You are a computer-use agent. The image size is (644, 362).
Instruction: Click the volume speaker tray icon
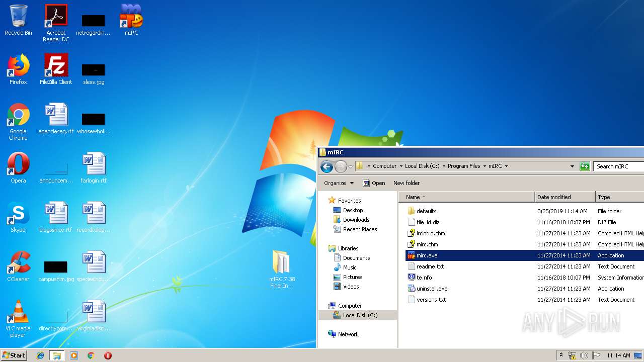[x=584, y=355]
